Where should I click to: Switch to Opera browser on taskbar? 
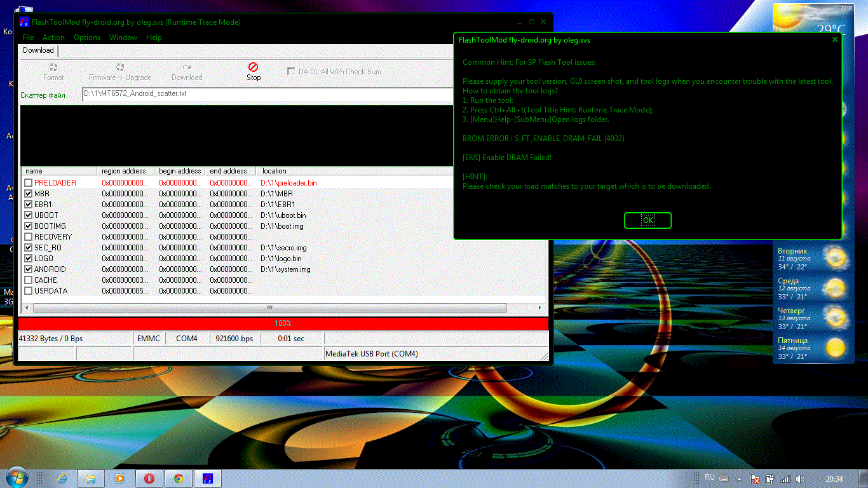tap(149, 478)
